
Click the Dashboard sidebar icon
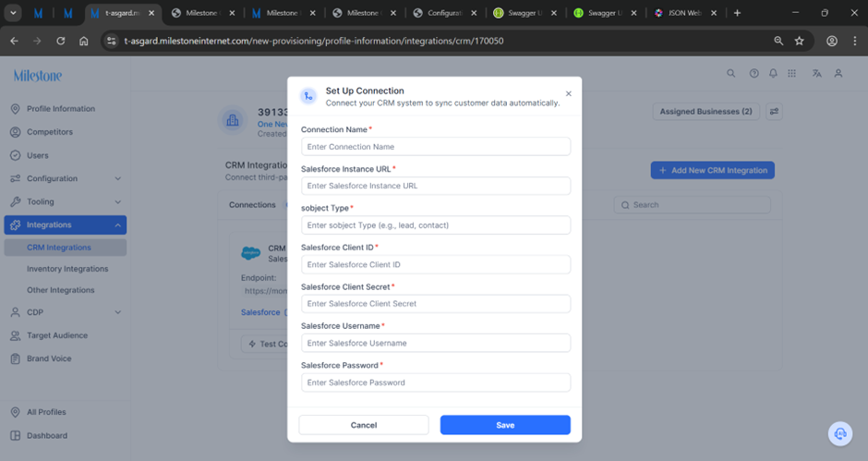15,435
